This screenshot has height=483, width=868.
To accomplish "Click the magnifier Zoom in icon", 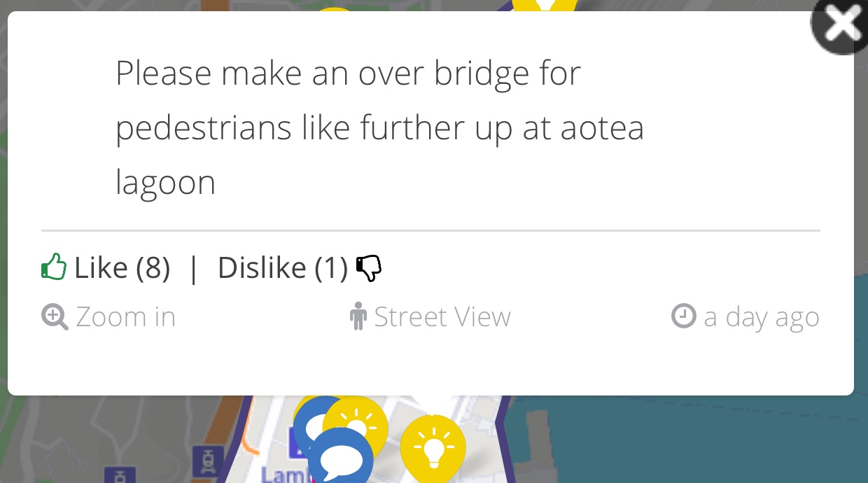I will point(55,317).
